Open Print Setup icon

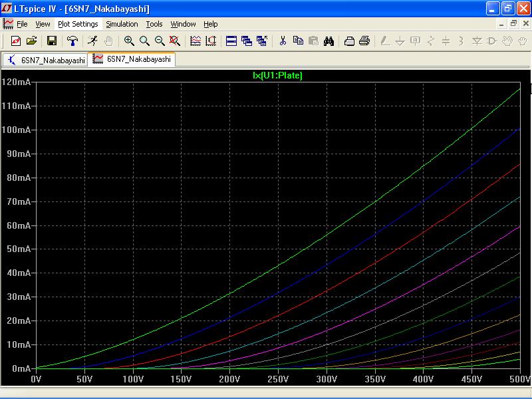[349, 41]
